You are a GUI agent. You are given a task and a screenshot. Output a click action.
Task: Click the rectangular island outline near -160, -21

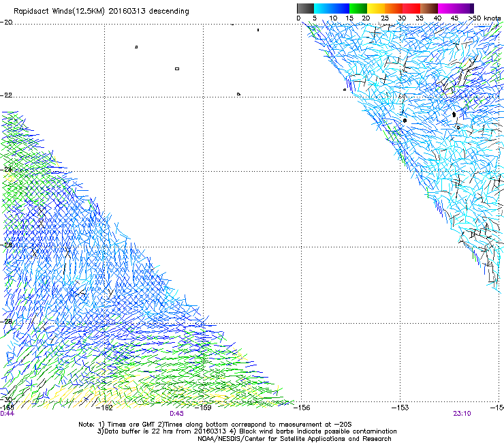177,69
